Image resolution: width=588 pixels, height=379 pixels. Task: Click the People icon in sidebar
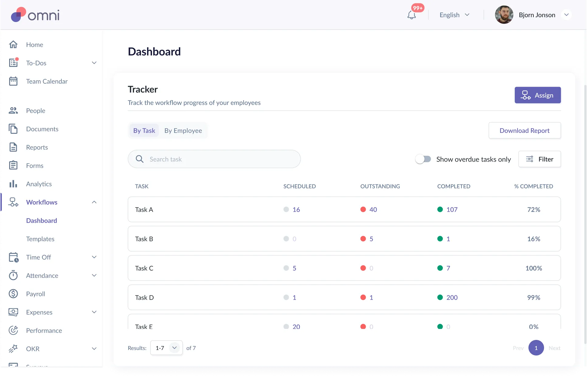pyautogui.click(x=13, y=111)
